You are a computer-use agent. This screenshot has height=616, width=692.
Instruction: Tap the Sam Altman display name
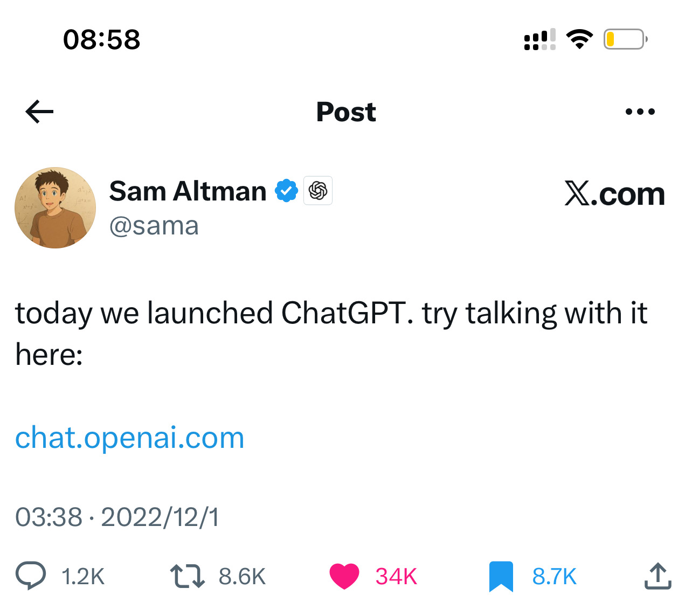[188, 191]
